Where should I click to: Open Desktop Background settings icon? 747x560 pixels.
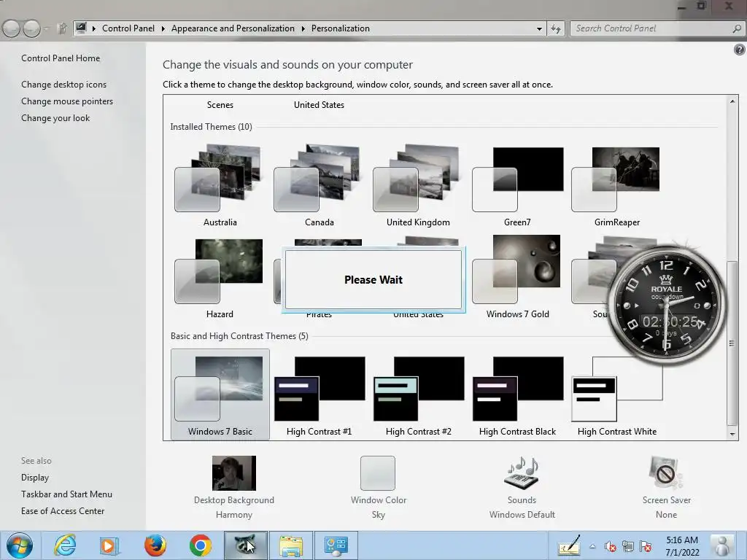click(x=234, y=472)
